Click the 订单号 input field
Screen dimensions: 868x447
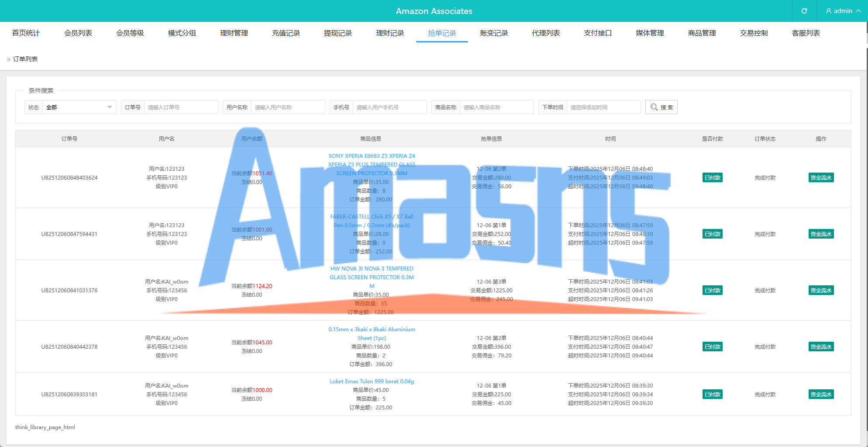tap(181, 107)
